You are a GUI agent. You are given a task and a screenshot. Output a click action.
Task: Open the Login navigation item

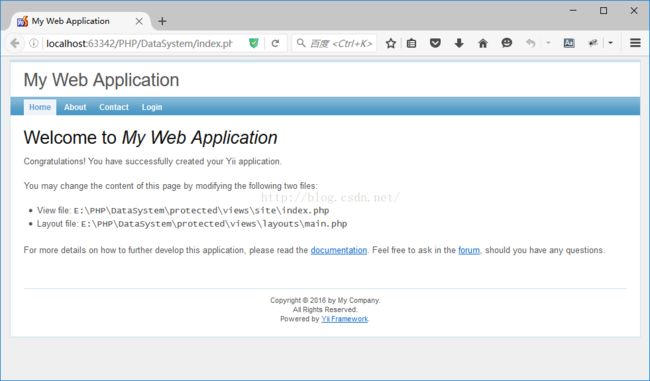152,107
